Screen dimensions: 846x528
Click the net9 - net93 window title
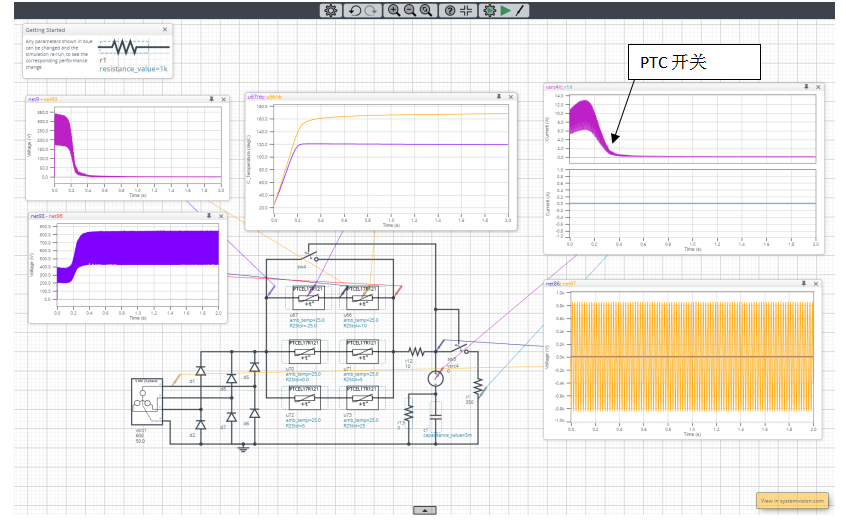tap(43, 99)
